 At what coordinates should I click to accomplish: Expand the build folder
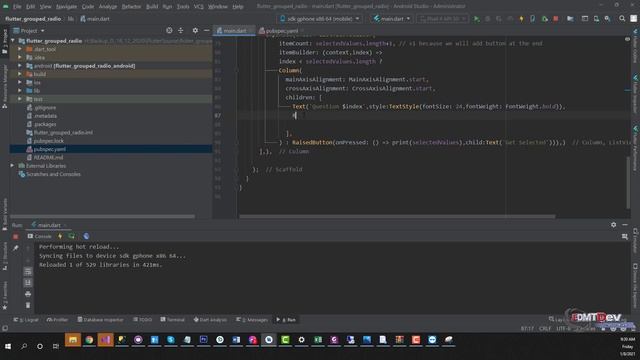coord(20,74)
